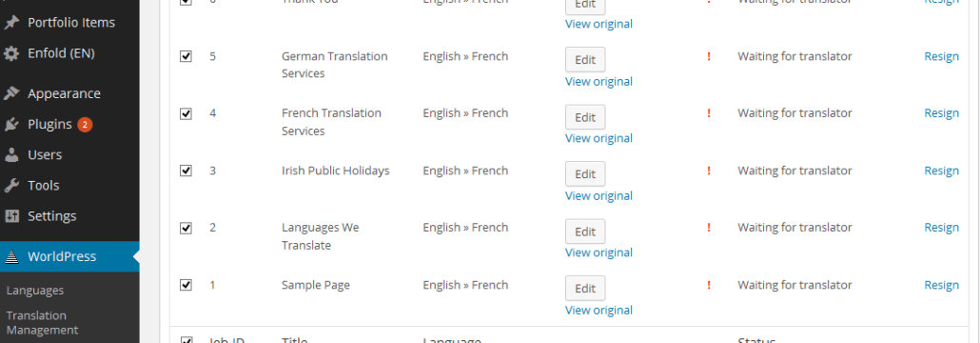Screen dimensions: 980x343
Task: Edit the Irish Public Holidays job
Action: pos(585,174)
